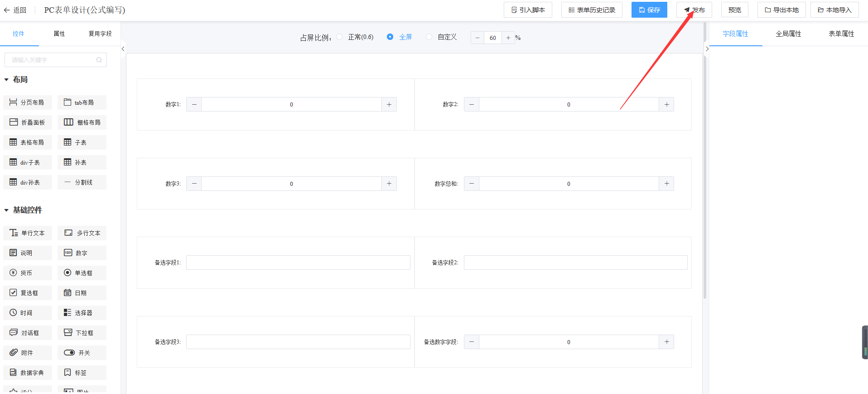Click the 备选字段2 text input

tap(575, 263)
